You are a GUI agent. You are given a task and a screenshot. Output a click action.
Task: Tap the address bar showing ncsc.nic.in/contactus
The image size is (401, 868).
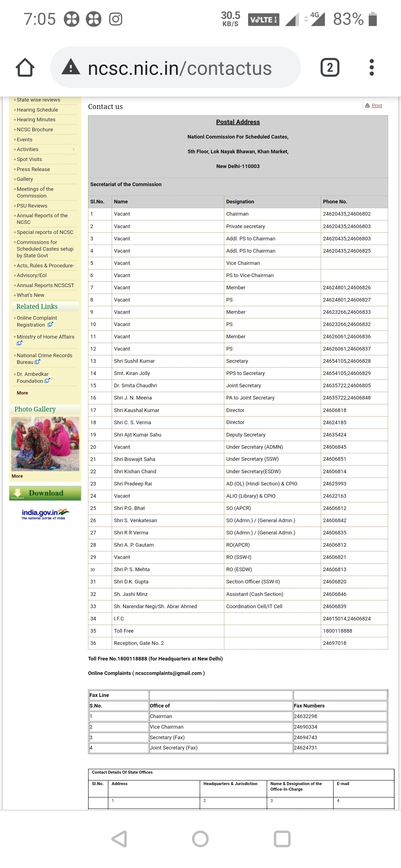point(179,68)
